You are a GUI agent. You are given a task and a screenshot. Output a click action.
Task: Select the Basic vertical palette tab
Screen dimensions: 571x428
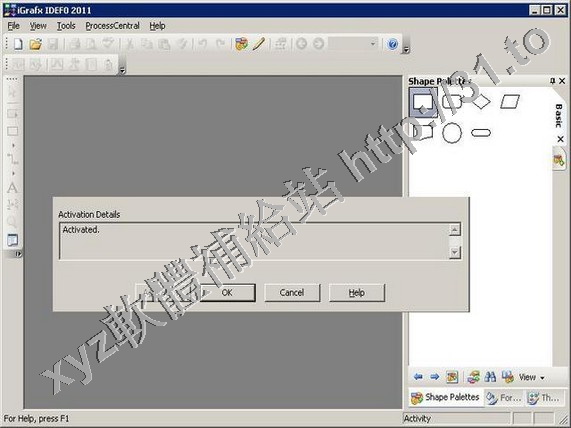coord(559,116)
